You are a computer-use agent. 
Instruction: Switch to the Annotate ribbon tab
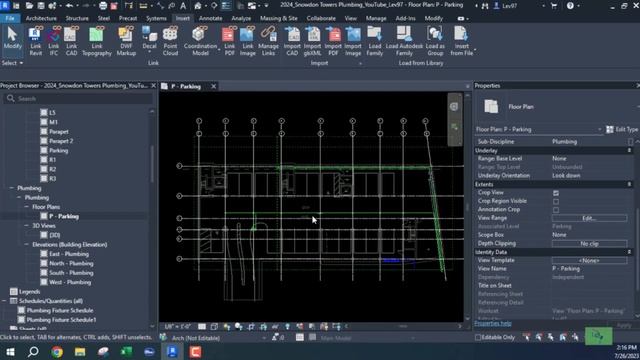coord(211,18)
